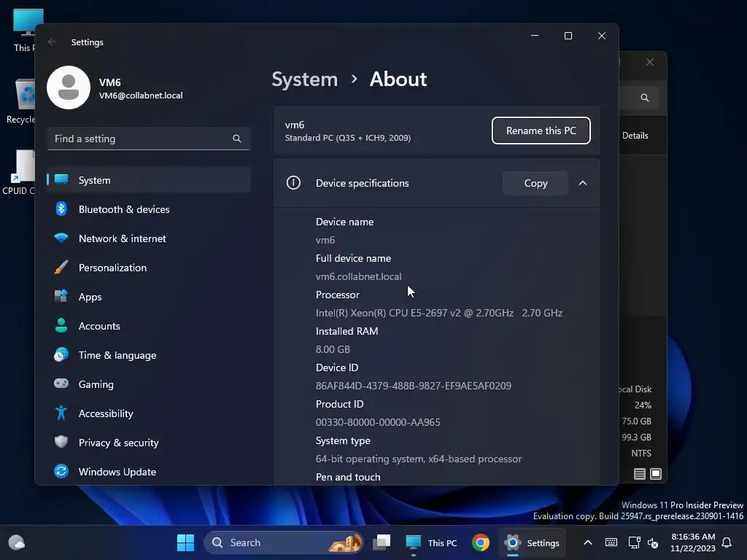Click the Time & language clock icon
The height and width of the screenshot is (560, 747).
click(61, 355)
